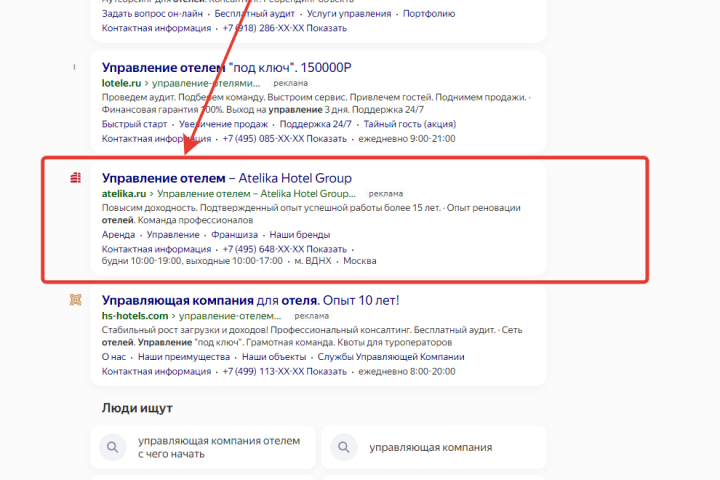Open the 'Поддержка 24/7' sitelink
Viewport: 720px width, 480px height.
point(315,124)
